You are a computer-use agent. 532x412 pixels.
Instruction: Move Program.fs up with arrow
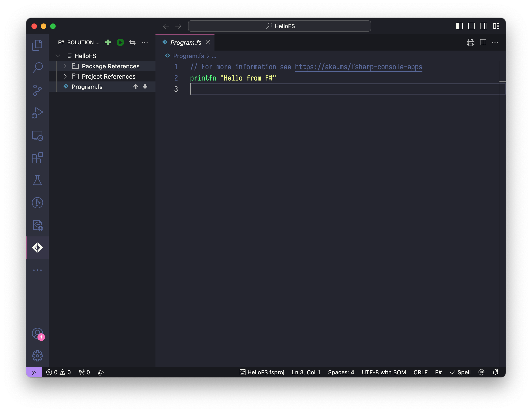pos(136,87)
